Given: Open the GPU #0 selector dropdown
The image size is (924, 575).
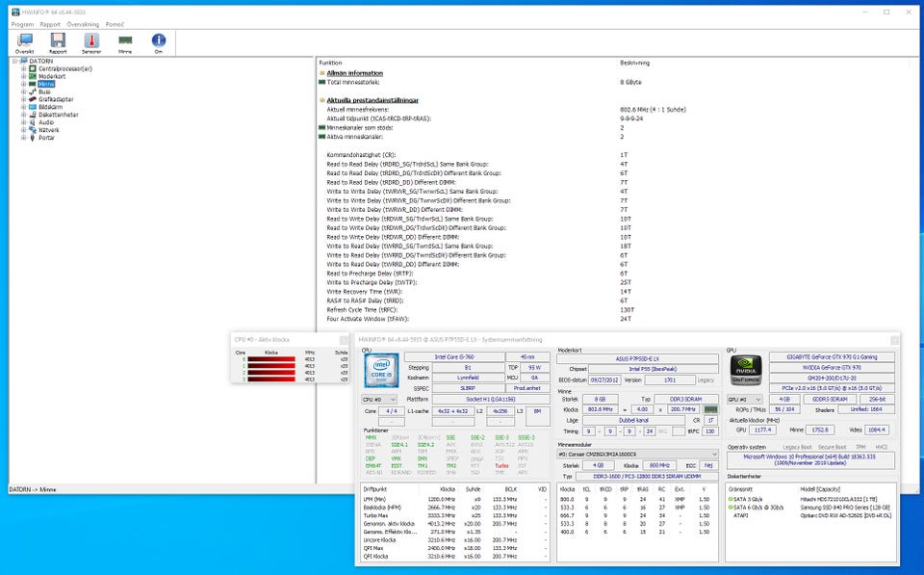Looking at the screenshot, I should tap(745, 398).
